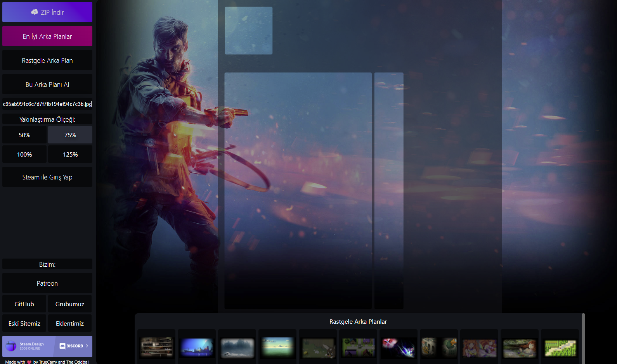Click the random backgrounds panel scrollbar

click(x=583, y=338)
